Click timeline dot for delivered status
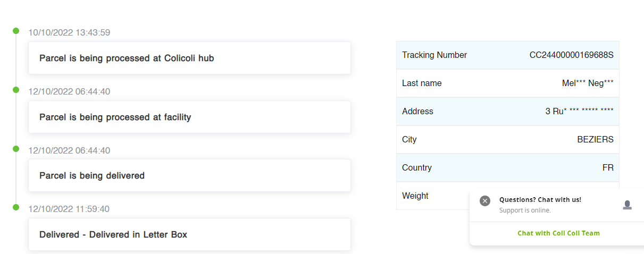644x254 pixels. click(16, 207)
